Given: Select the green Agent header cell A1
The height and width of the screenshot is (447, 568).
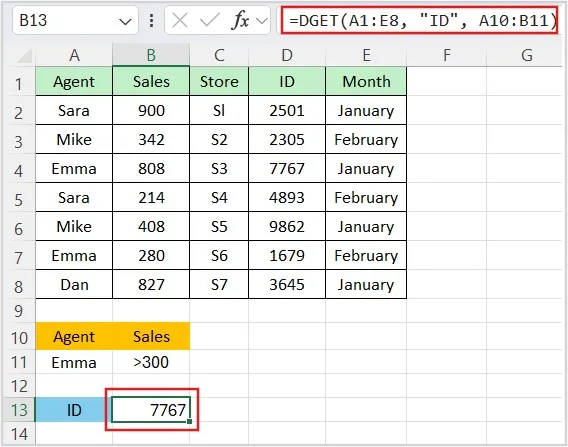Looking at the screenshot, I should [x=74, y=82].
